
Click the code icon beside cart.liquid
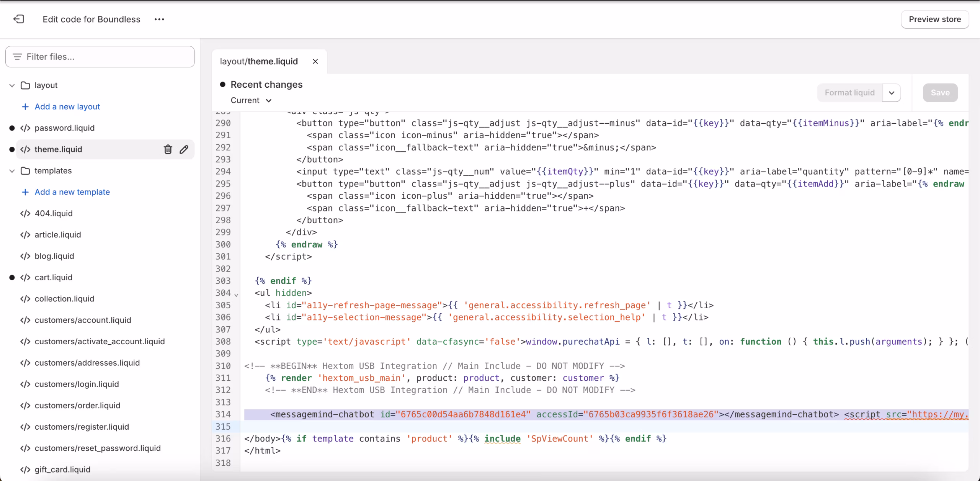coord(25,277)
